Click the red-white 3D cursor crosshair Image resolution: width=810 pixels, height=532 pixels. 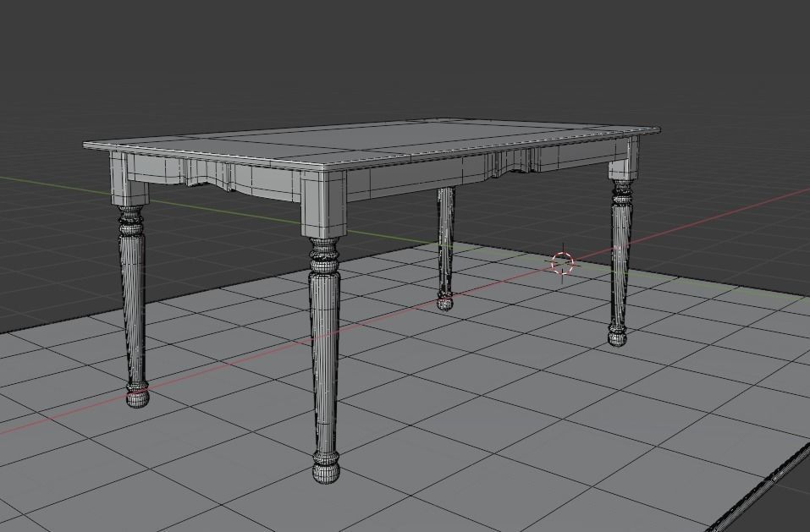coord(563,263)
